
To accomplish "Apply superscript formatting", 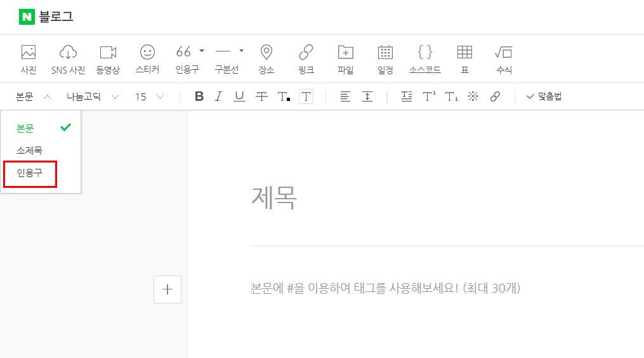I will [429, 96].
